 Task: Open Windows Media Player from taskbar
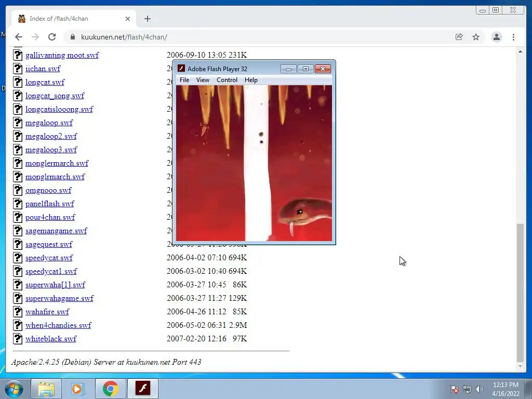(78, 389)
